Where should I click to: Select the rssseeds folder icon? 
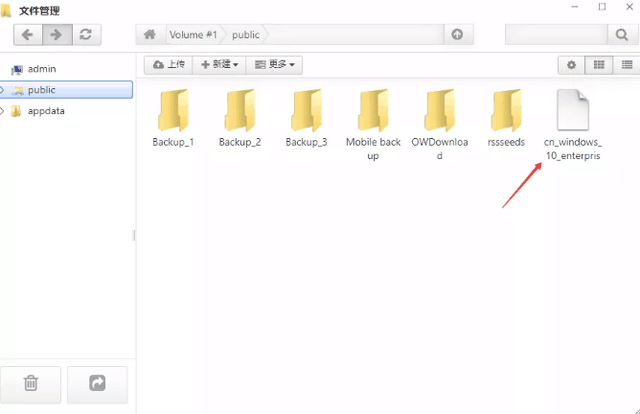506,110
